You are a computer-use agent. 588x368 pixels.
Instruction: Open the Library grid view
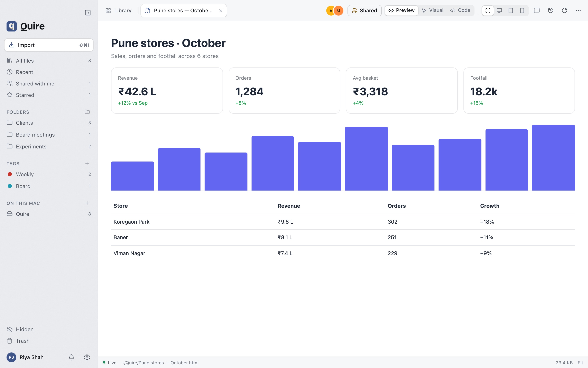119,10
